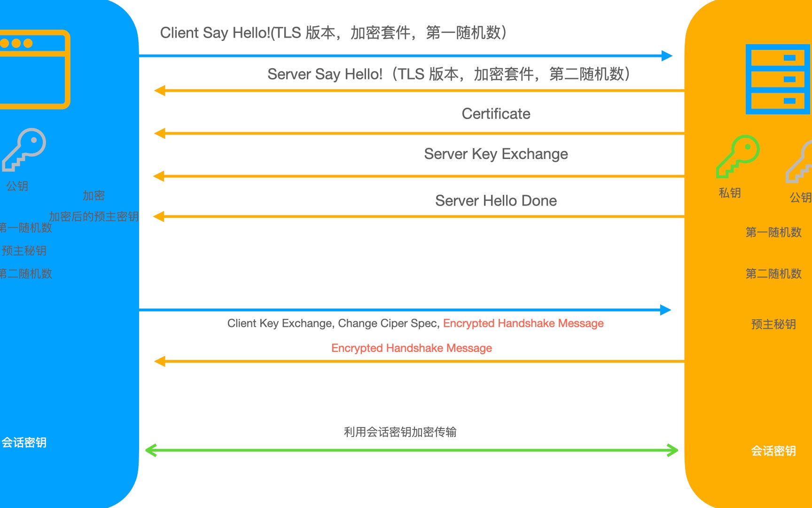Click '第一随机数' on the client panel
Viewport: 812px width, 508px height.
click(x=26, y=228)
